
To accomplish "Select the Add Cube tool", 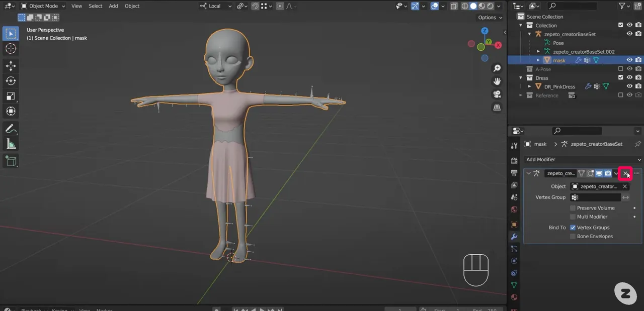I will pos(11,161).
